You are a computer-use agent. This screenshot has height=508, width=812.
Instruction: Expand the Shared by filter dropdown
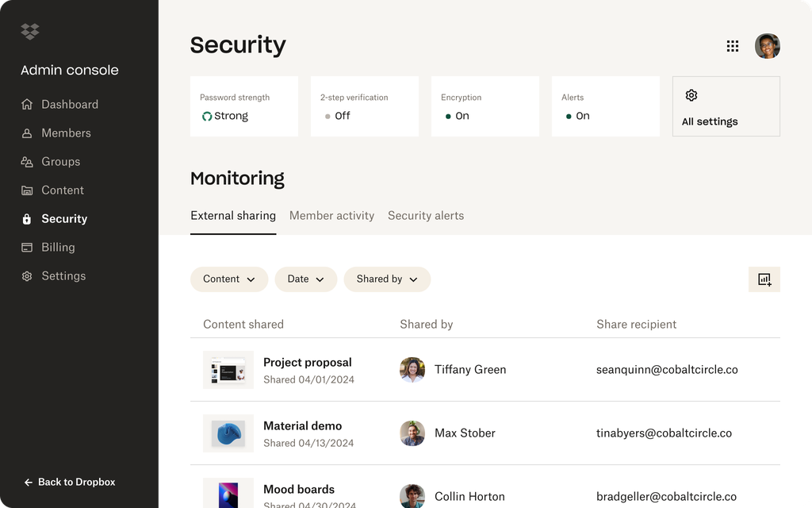[387, 279]
